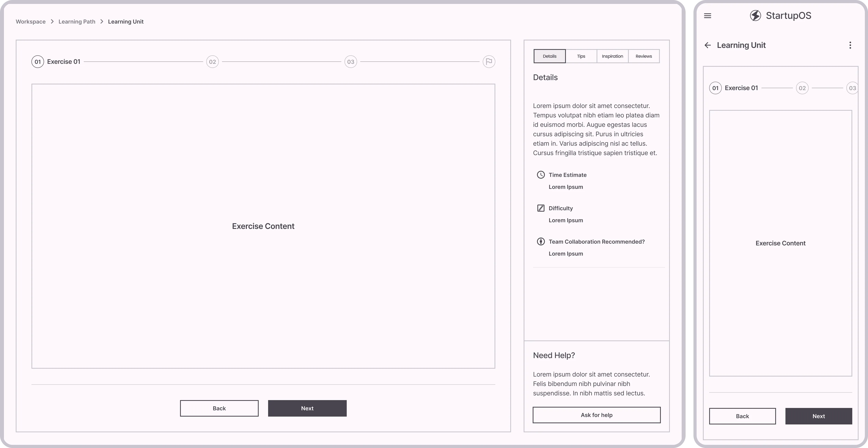This screenshot has width=868, height=448.
Task: Click the clock icon beside Time Estimate
Action: (541, 175)
